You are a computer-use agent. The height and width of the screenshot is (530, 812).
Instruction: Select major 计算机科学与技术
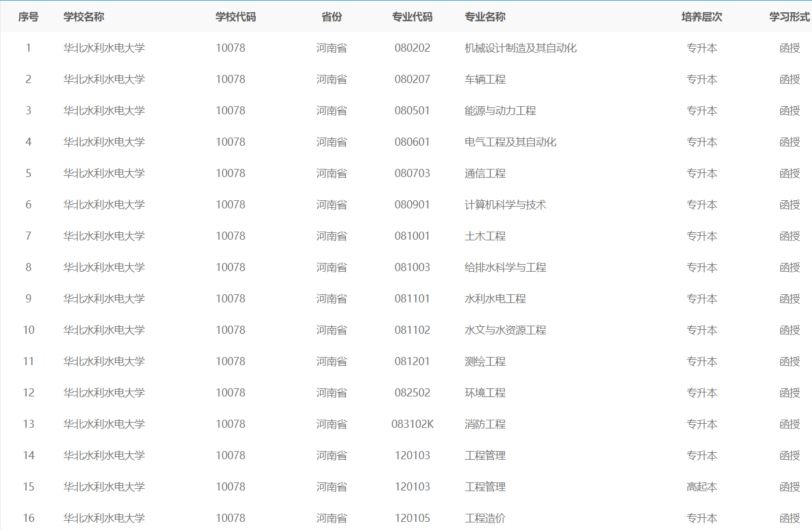(505, 205)
